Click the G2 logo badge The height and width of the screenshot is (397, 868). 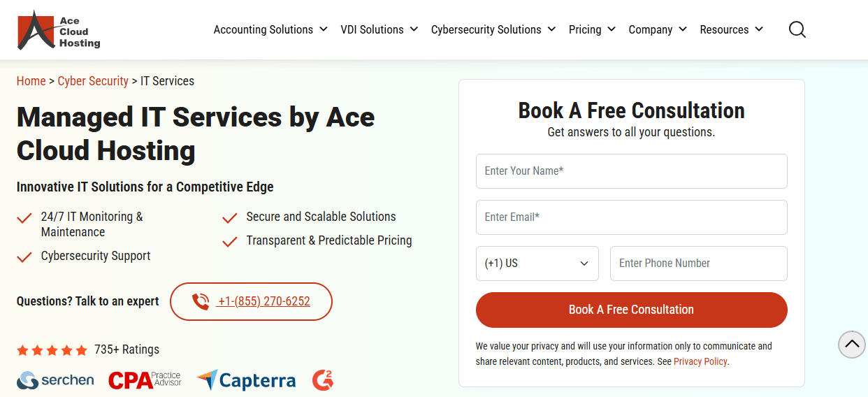(323, 380)
